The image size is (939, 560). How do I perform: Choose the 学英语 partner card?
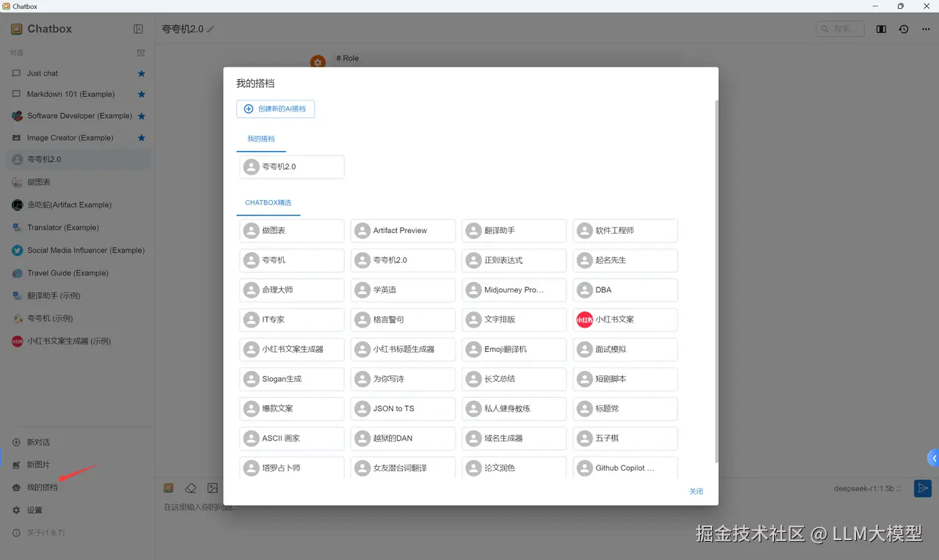tap(403, 290)
